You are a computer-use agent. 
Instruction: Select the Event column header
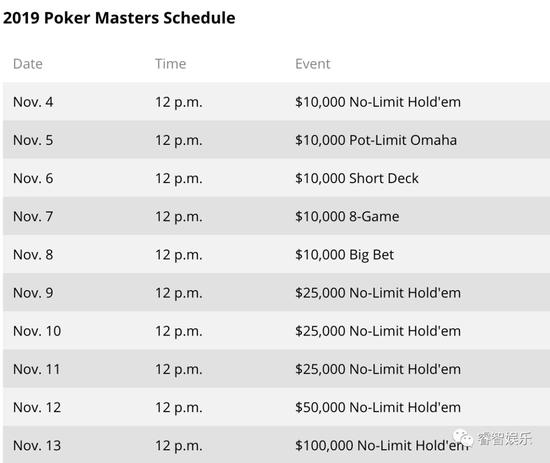(x=313, y=64)
